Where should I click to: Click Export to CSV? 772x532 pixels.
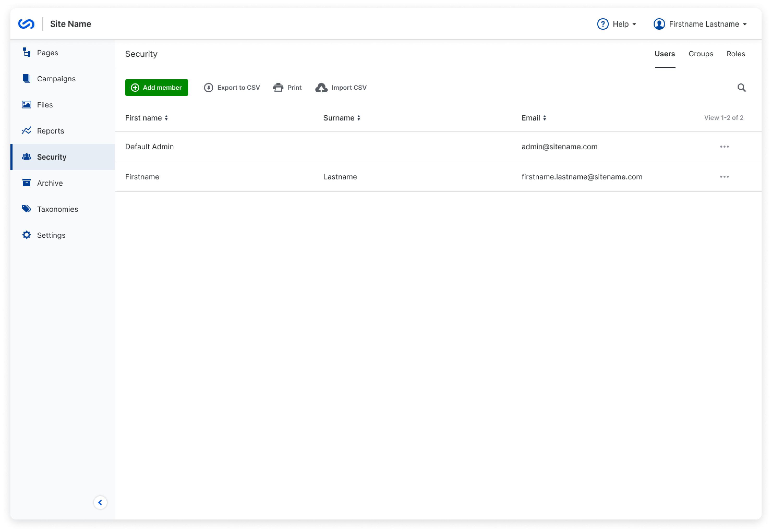pos(232,88)
